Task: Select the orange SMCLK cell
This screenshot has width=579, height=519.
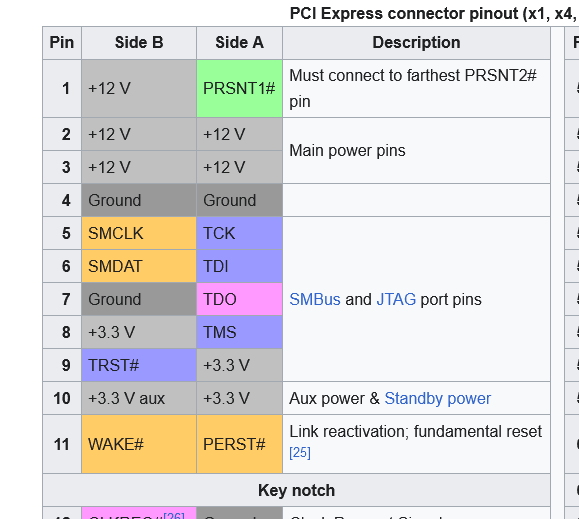Action: 139,233
